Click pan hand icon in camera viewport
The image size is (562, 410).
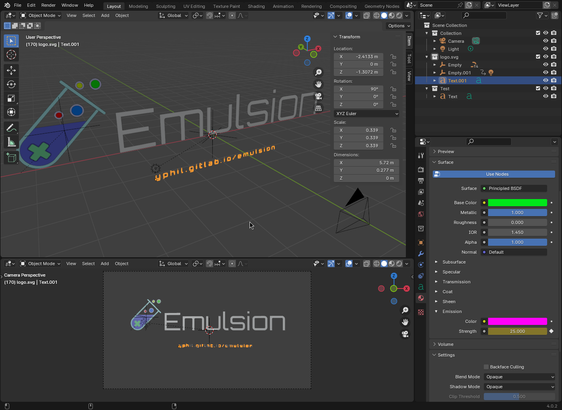coord(405,322)
